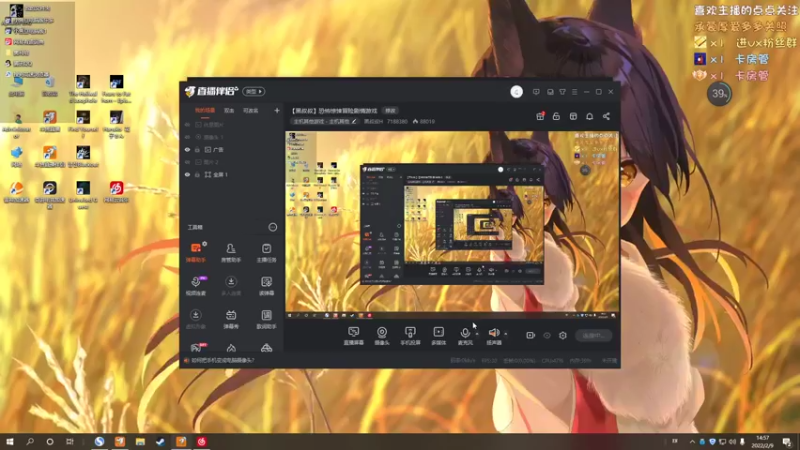800x450 pixels.
Task: Click the share icon above the preview
Action: [606, 116]
